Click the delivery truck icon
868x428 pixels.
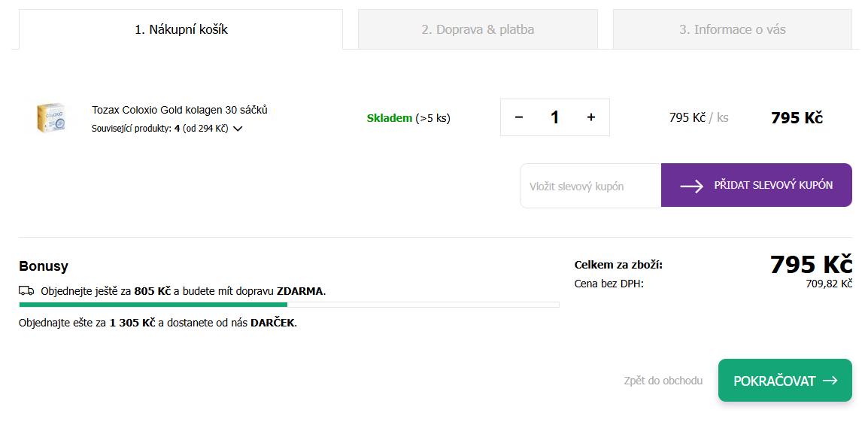[26, 291]
